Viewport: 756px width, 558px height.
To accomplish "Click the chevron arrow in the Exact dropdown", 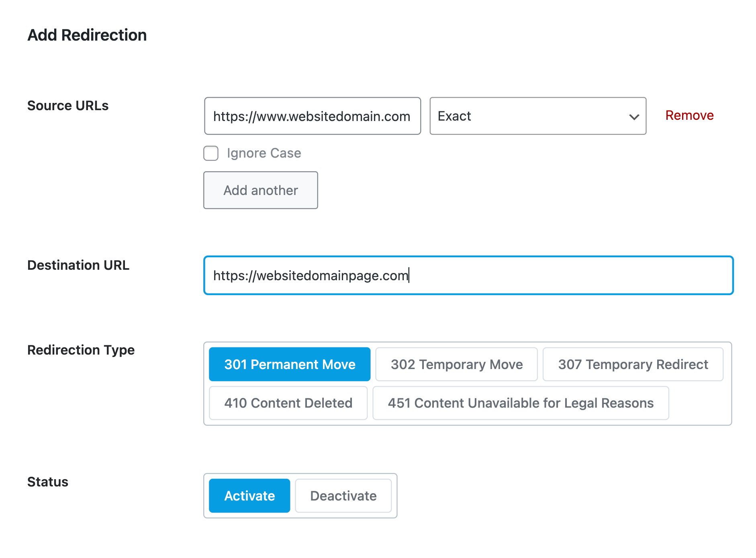I will pyautogui.click(x=634, y=117).
